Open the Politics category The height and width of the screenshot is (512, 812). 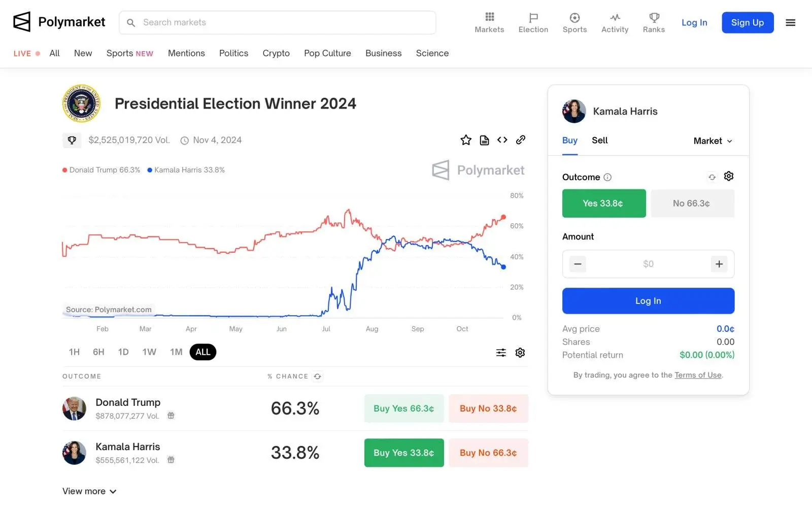233,53
